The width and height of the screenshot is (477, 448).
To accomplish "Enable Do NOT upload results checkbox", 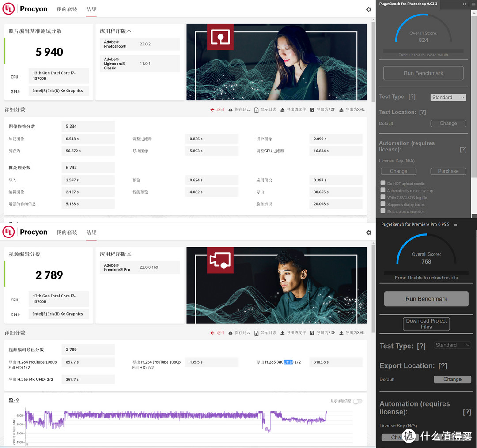I will coord(383,183).
